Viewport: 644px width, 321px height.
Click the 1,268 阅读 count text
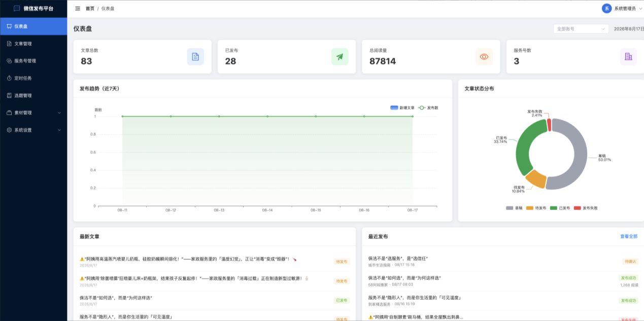click(628, 285)
